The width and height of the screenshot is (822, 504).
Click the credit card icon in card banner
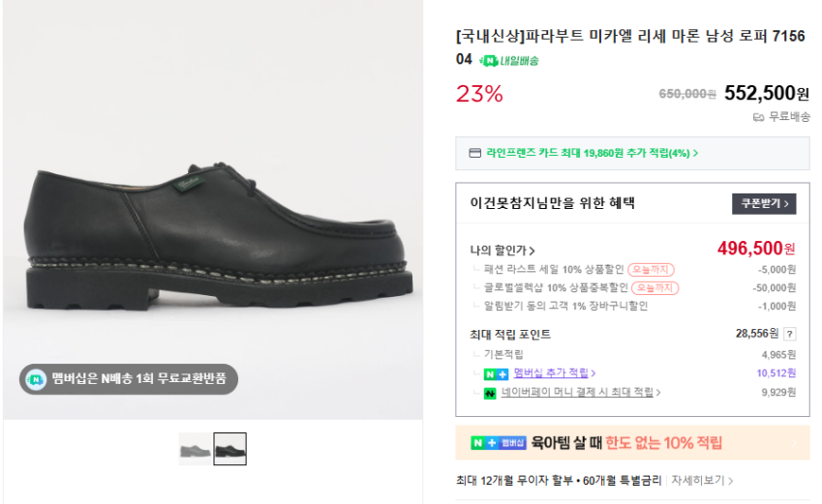click(x=474, y=153)
